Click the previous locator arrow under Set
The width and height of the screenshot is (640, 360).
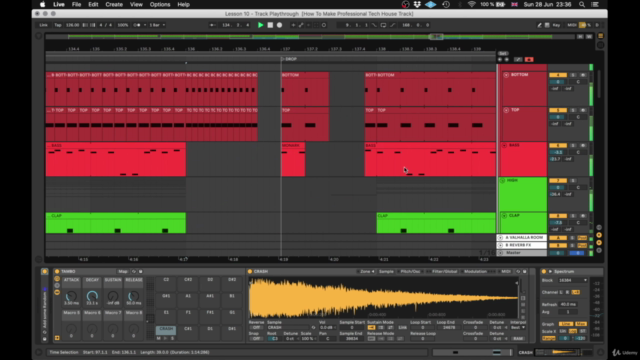click(x=500, y=60)
